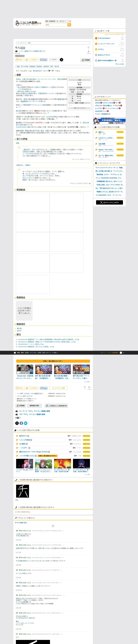Click the 編集履歴を閲覧 button
The image size is (138, 644).
[x=34, y=406]
